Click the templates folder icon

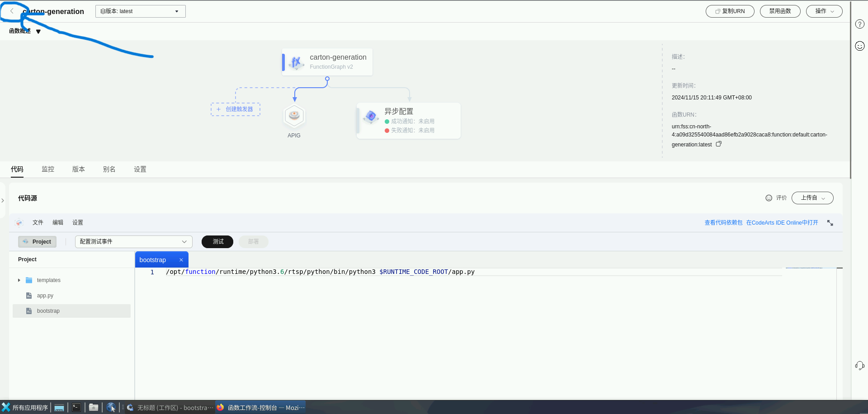click(29, 280)
